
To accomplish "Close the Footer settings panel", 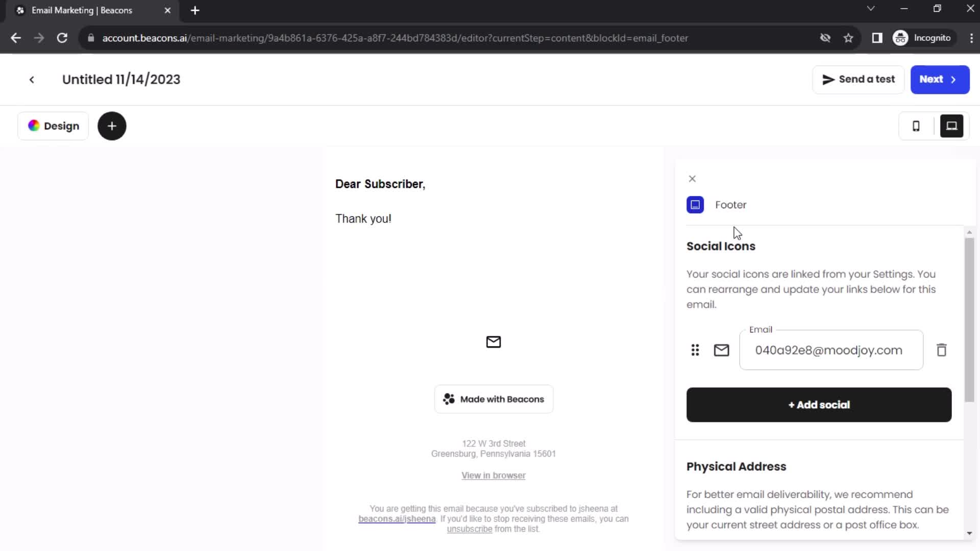I will click(692, 178).
